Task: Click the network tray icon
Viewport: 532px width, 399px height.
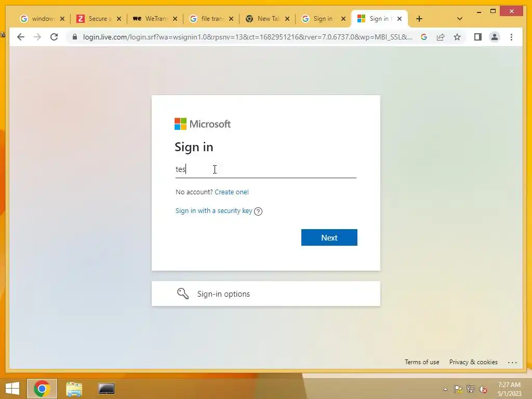Action: coord(471,389)
